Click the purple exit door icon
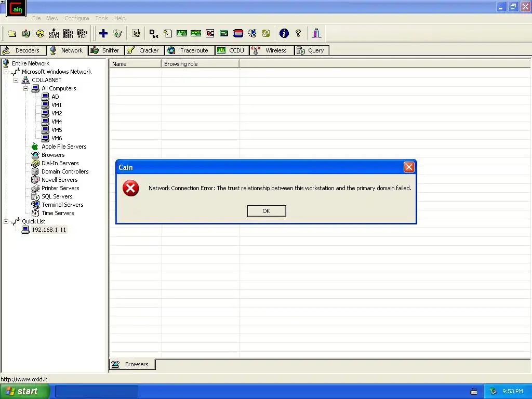The height and width of the screenshot is (399, 532). pos(316,33)
